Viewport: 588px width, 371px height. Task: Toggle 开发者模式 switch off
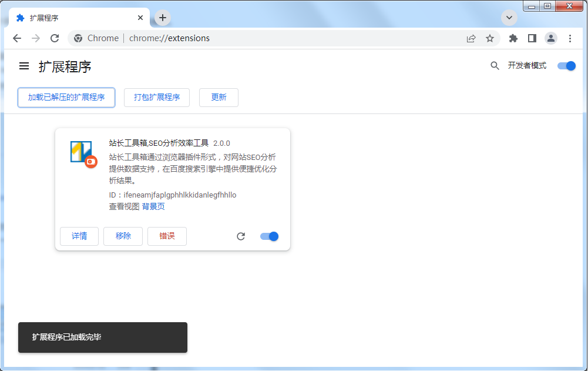[x=566, y=66]
